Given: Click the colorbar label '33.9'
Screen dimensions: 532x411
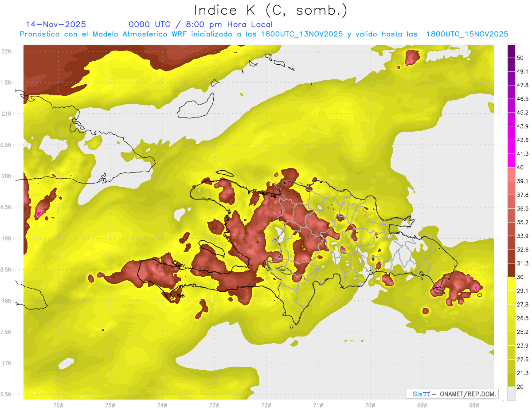Looking at the screenshot, I should tap(523, 236).
